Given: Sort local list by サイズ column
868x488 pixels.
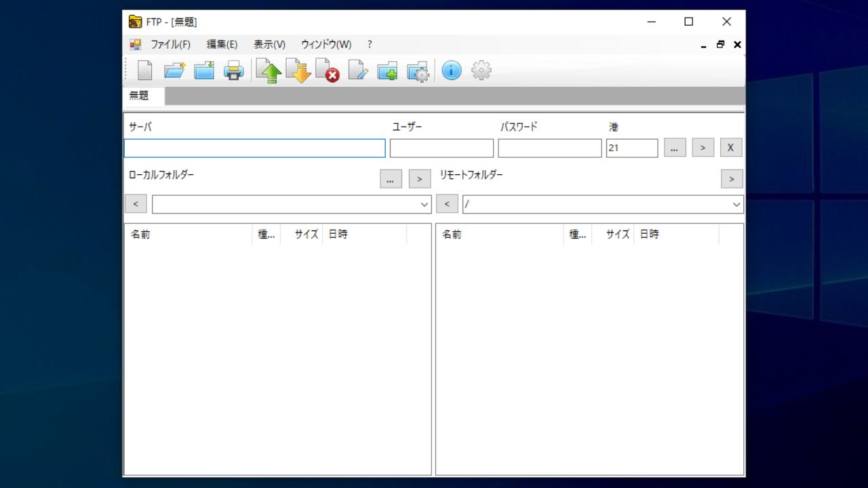Looking at the screenshot, I should point(302,235).
